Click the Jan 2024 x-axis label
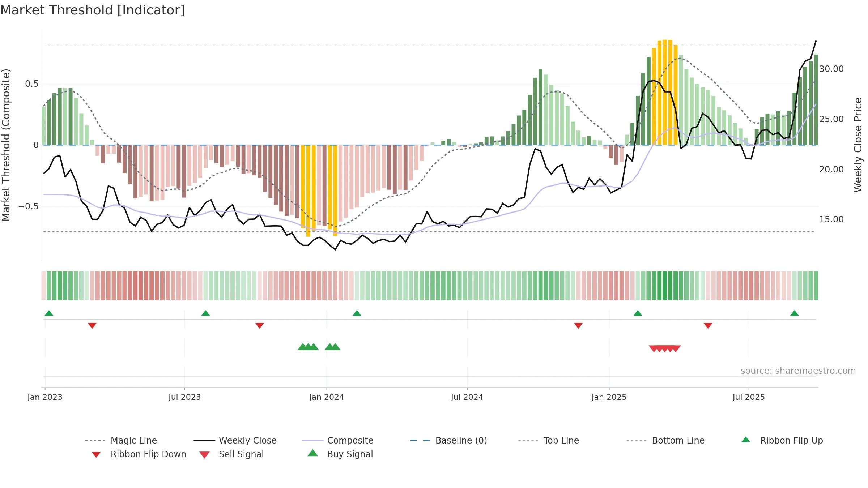The image size is (868, 488). [327, 397]
